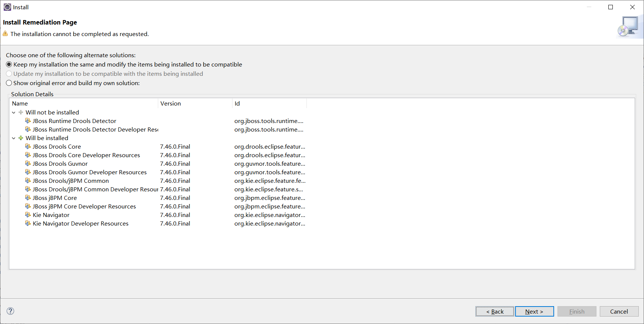Click version 7.46.0.Final of JBoss Drools Guvnor
This screenshot has height=324, width=644.
click(x=175, y=163)
